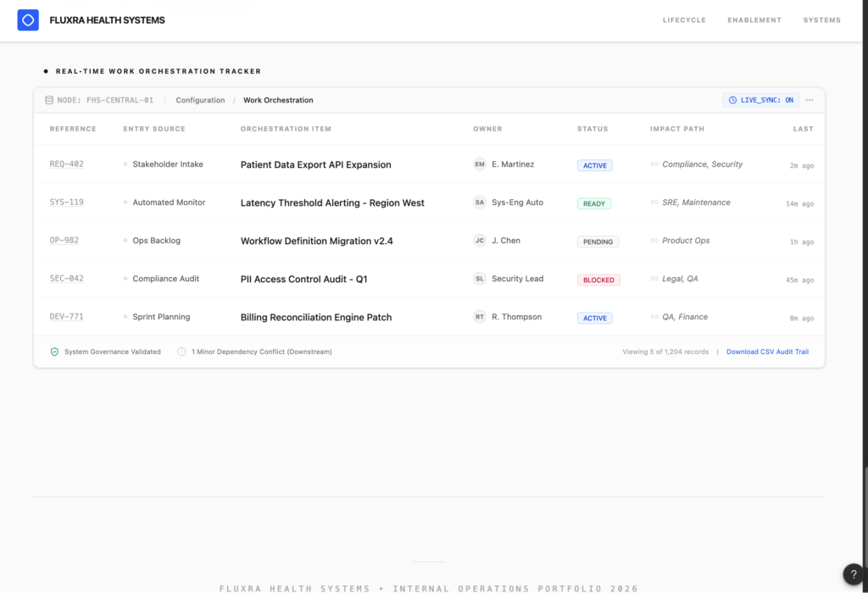Sort by the Reference column header
The image size is (868, 593).
point(73,129)
